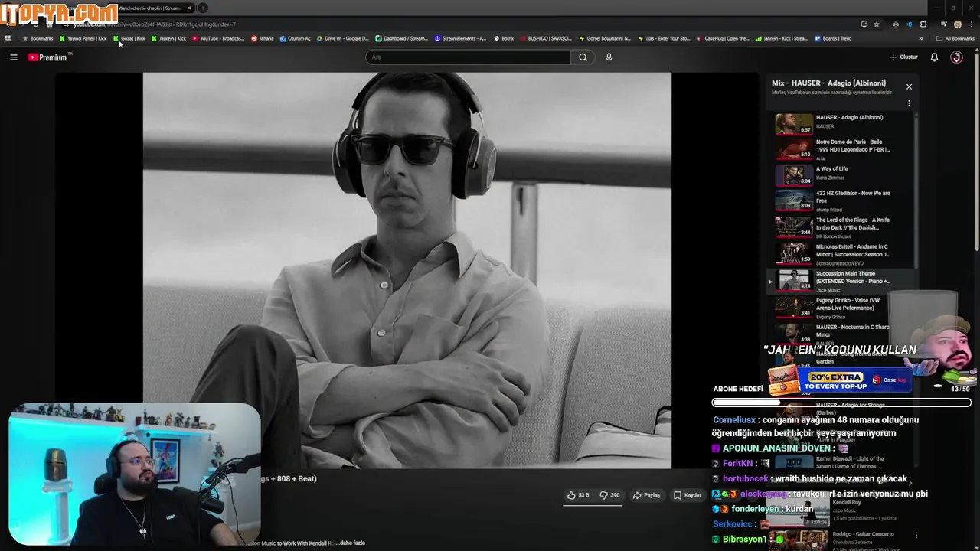Bookmark this page with the star icon
The height and width of the screenshot is (551, 980).
pos(877,24)
